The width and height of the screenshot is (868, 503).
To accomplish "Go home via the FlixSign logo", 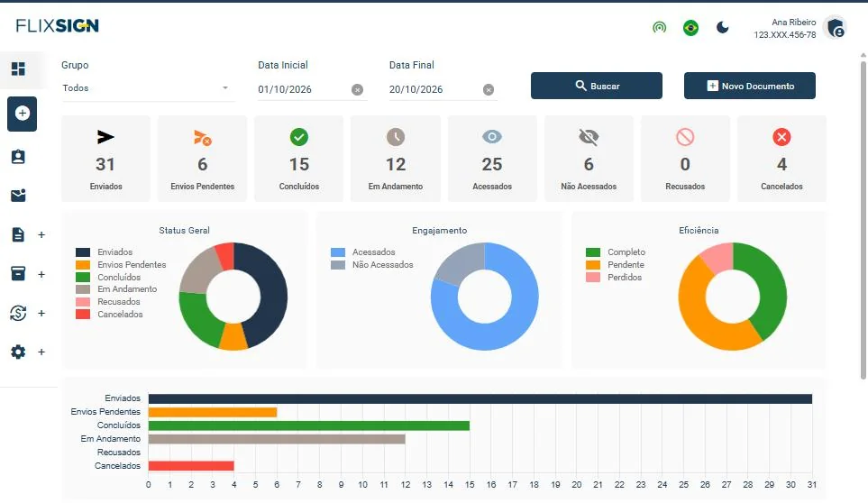I will click(x=57, y=25).
